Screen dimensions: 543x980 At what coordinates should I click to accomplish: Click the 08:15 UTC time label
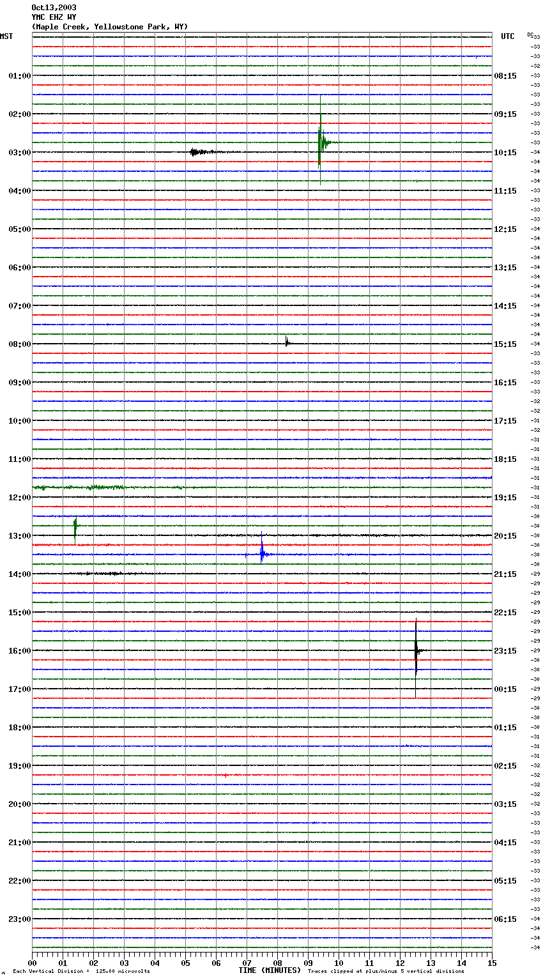click(x=505, y=76)
